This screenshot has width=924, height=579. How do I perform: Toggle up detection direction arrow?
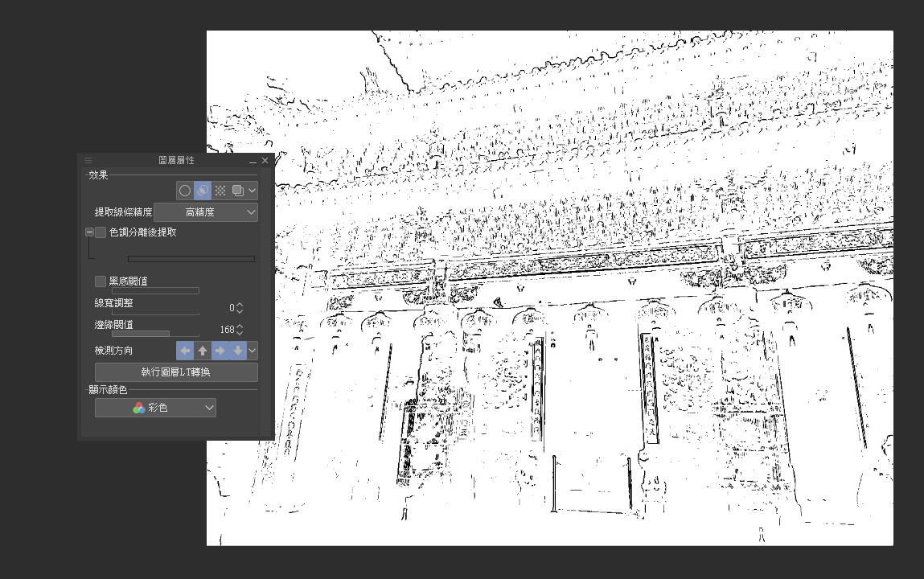tap(203, 351)
